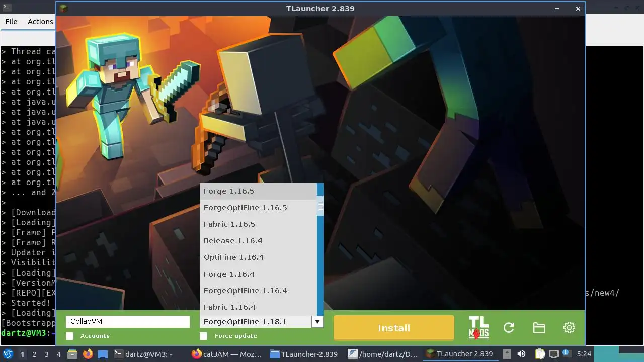Pick Release 1.16.4 version
The image size is (644, 362).
258,241
